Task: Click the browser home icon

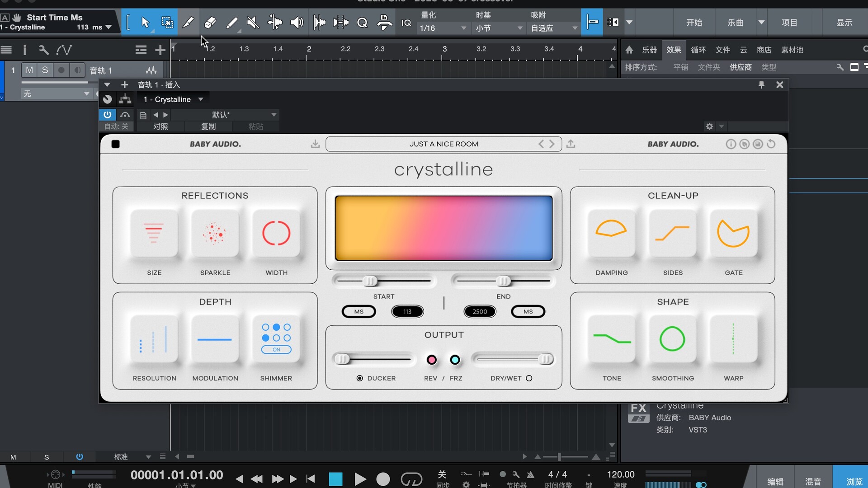Action: pyautogui.click(x=629, y=50)
